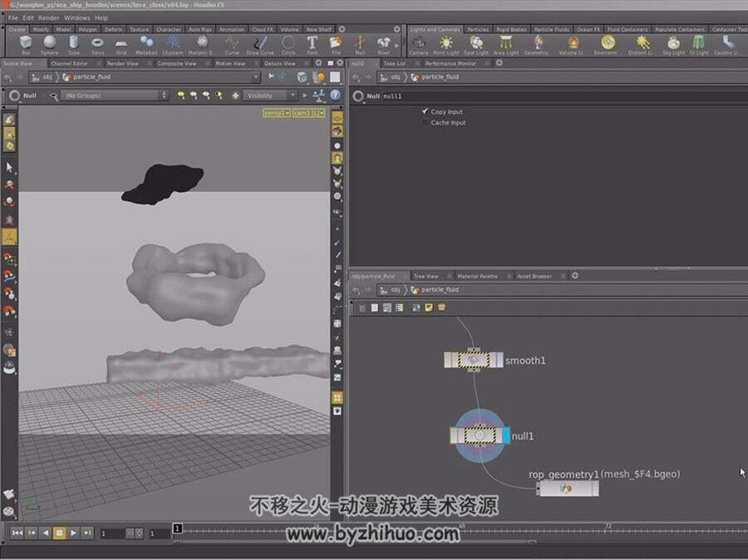Select the rop_geometry1 node
The image size is (748, 560).
(567, 489)
